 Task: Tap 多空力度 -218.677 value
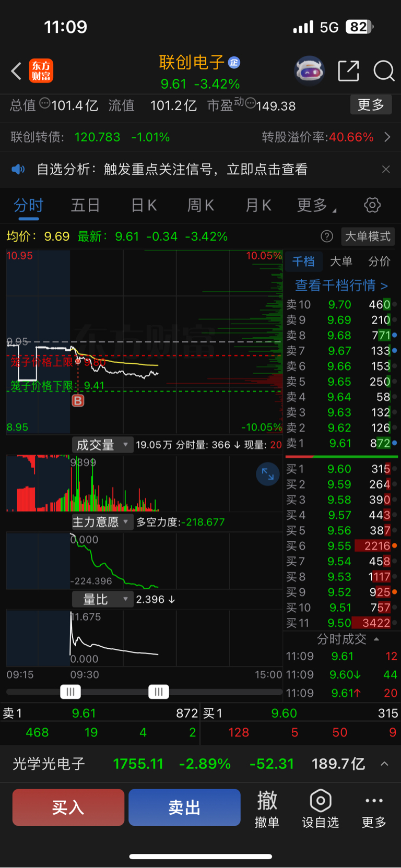click(x=202, y=522)
